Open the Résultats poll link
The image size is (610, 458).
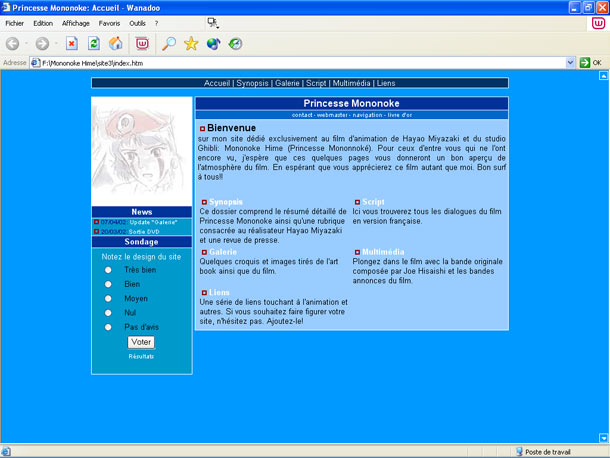(141, 356)
